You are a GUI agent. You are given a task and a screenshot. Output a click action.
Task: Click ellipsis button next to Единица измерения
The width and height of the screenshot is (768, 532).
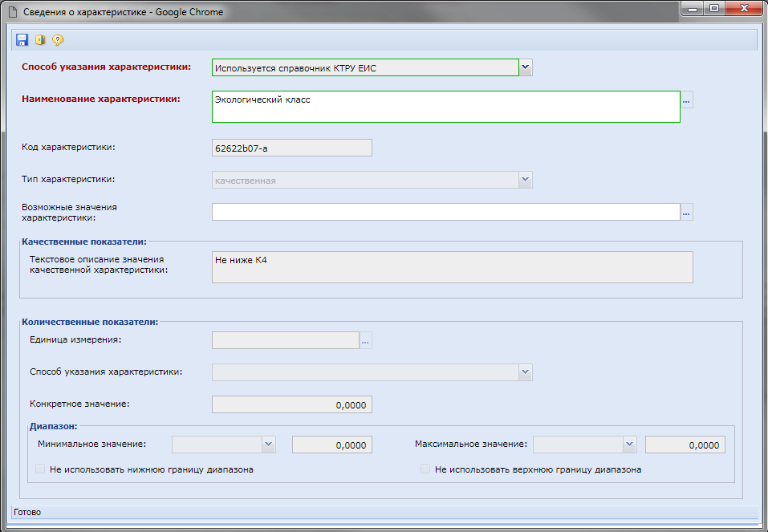366,340
